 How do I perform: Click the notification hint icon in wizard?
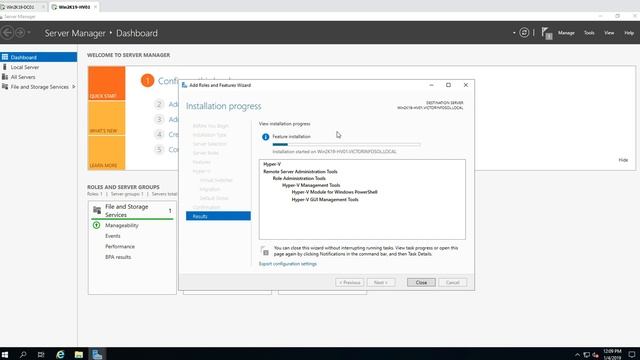pyautogui.click(x=264, y=251)
